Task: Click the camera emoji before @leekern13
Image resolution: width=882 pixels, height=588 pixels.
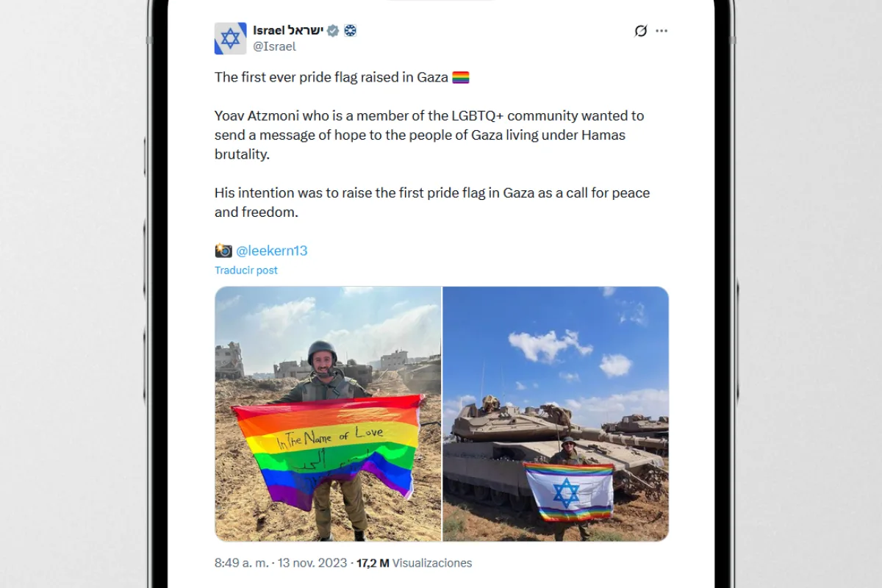Action: tap(223, 251)
